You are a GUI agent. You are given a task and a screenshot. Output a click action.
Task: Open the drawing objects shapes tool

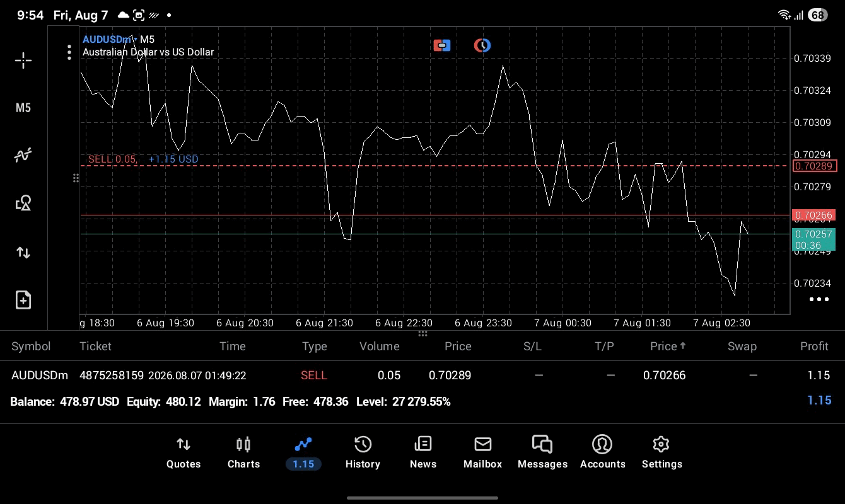pyautogui.click(x=23, y=203)
